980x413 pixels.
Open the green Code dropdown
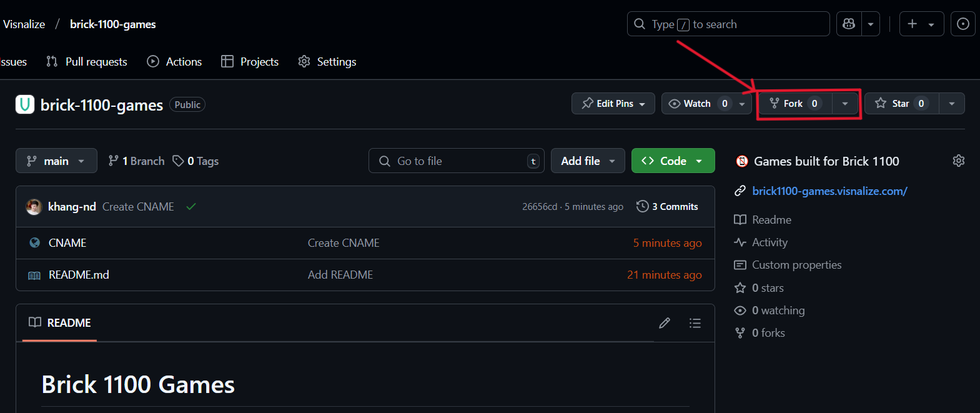pyautogui.click(x=673, y=161)
